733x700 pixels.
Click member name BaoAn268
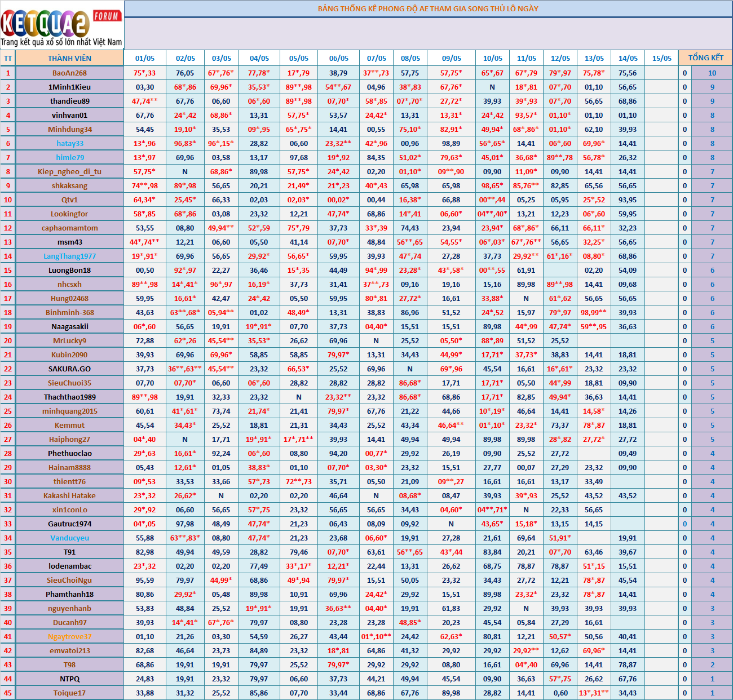click(x=69, y=73)
